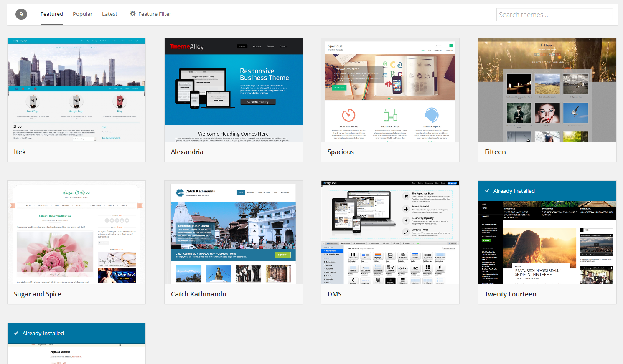The height and width of the screenshot is (364, 623).
Task: Open the Spacious theme screenshot
Action: [x=390, y=90]
